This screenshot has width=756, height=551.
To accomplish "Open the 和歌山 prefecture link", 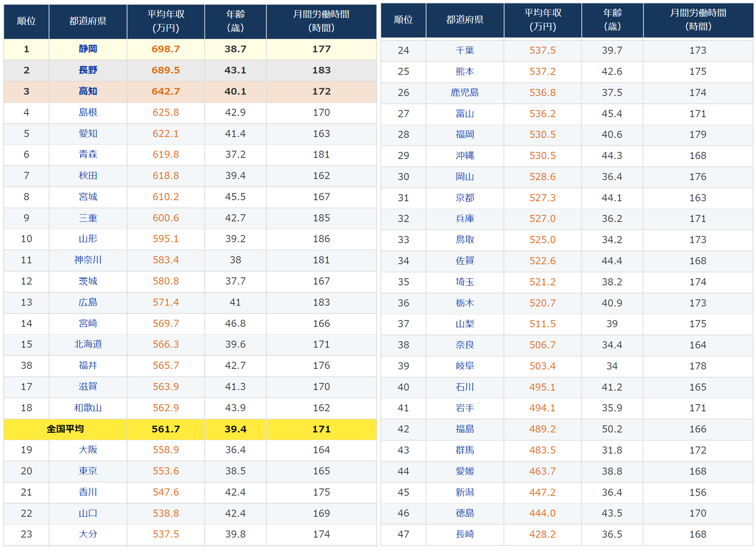I will pyautogui.click(x=88, y=408).
